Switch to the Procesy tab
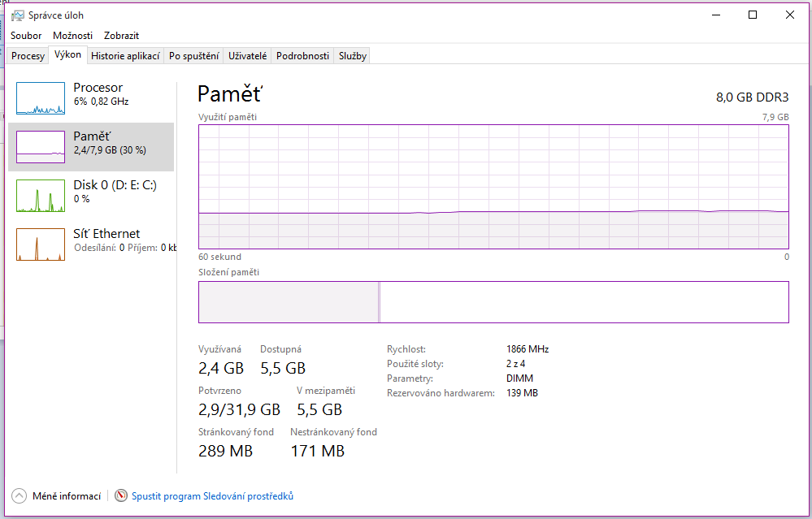Image resolution: width=812 pixels, height=519 pixels. point(28,56)
